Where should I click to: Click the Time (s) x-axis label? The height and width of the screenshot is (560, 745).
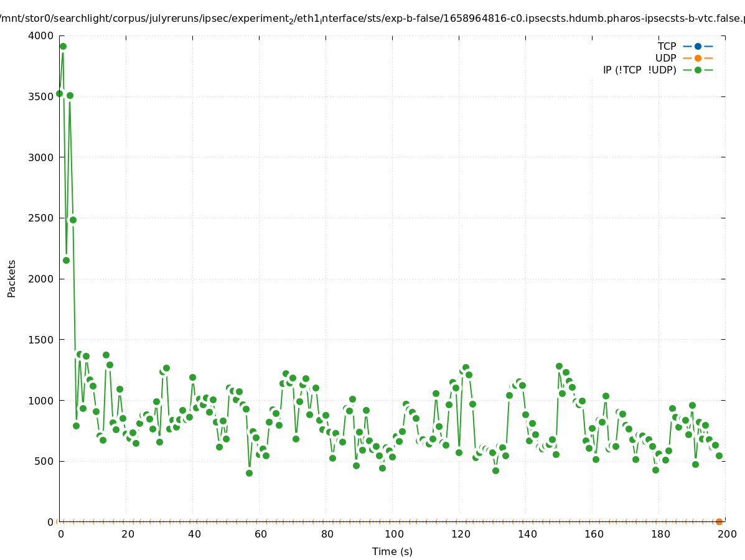[392, 551]
